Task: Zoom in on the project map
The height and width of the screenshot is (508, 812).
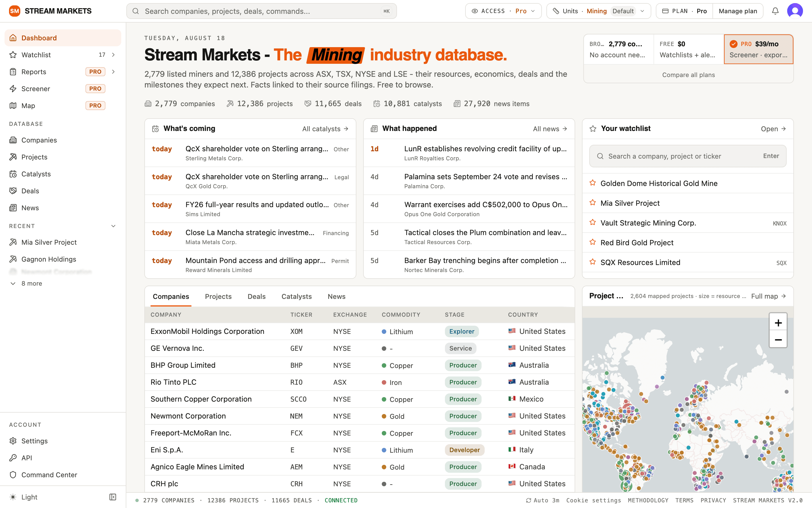Action: coord(778,323)
